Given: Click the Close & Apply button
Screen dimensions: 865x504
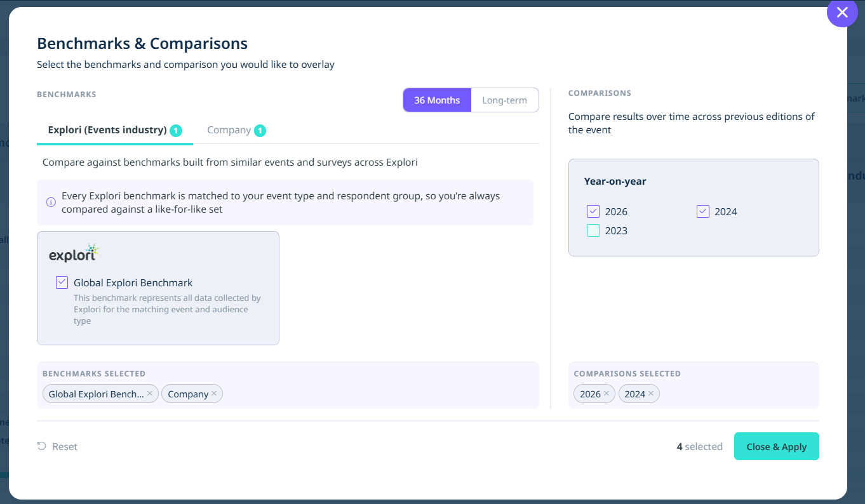Looking at the screenshot, I should click(777, 446).
